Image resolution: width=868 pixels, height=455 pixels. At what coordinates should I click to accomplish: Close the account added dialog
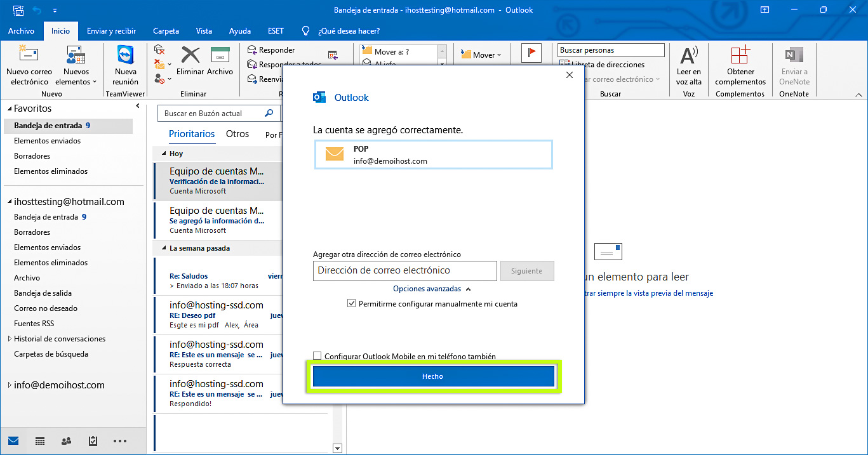pyautogui.click(x=570, y=75)
